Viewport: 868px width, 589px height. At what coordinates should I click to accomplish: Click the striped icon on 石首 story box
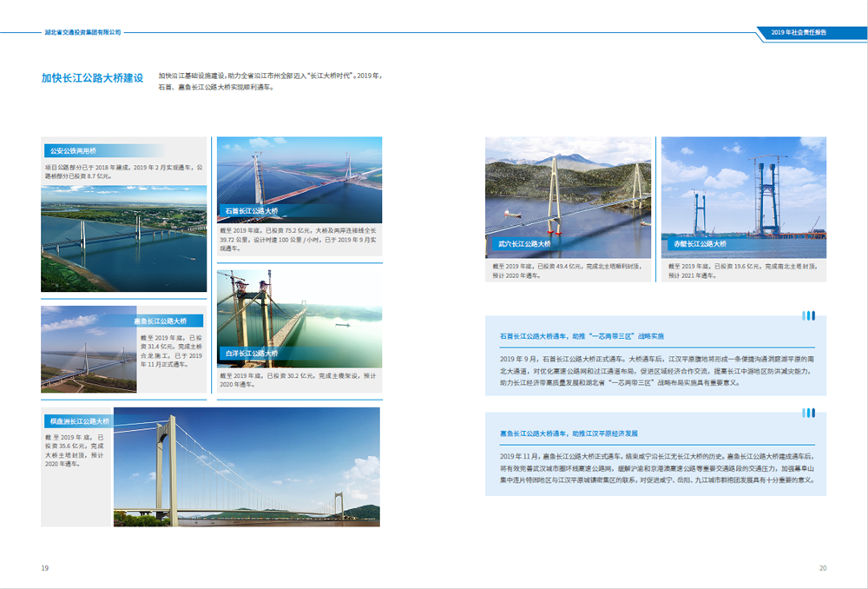pyautogui.click(x=808, y=315)
